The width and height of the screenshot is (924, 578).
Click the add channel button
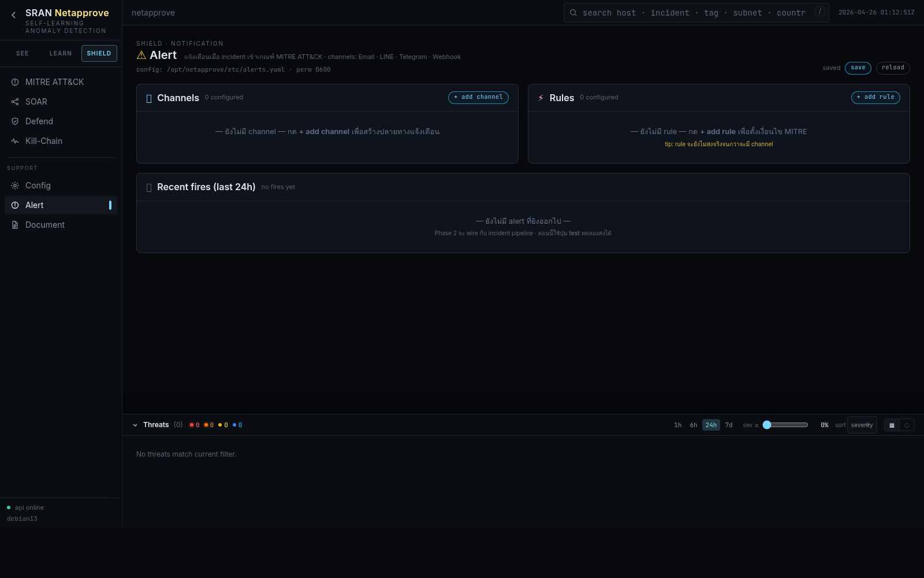click(478, 98)
